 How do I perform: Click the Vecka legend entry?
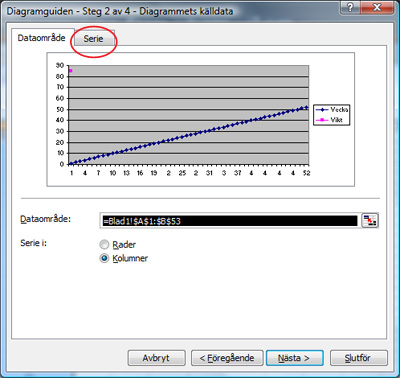coord(331,110)
